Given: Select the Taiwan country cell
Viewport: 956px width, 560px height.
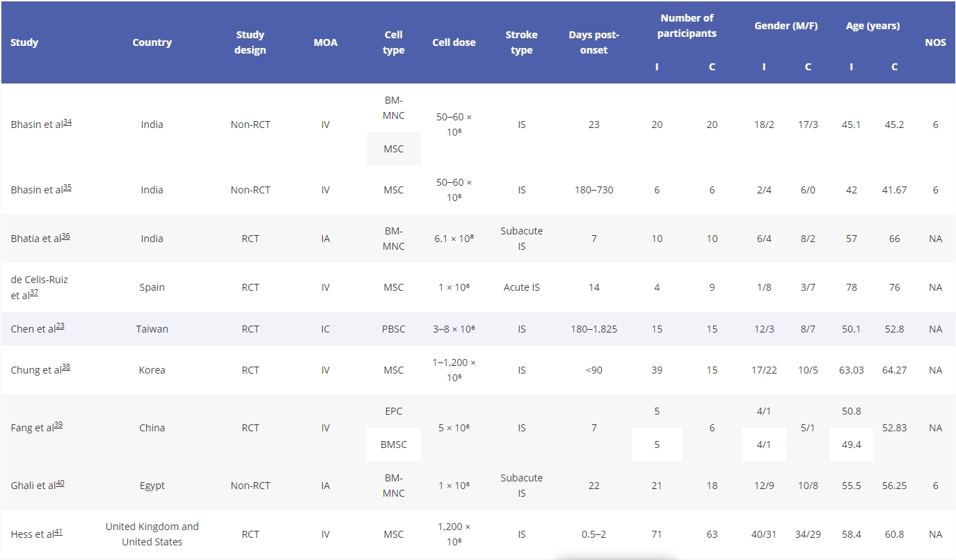Looking at the screenshot, I should 152,329.
